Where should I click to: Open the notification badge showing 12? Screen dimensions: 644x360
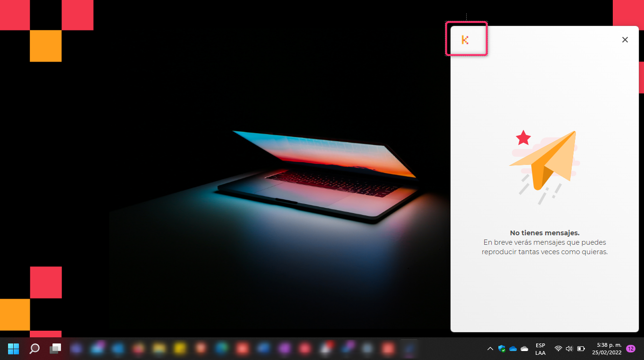click(630, 349)
